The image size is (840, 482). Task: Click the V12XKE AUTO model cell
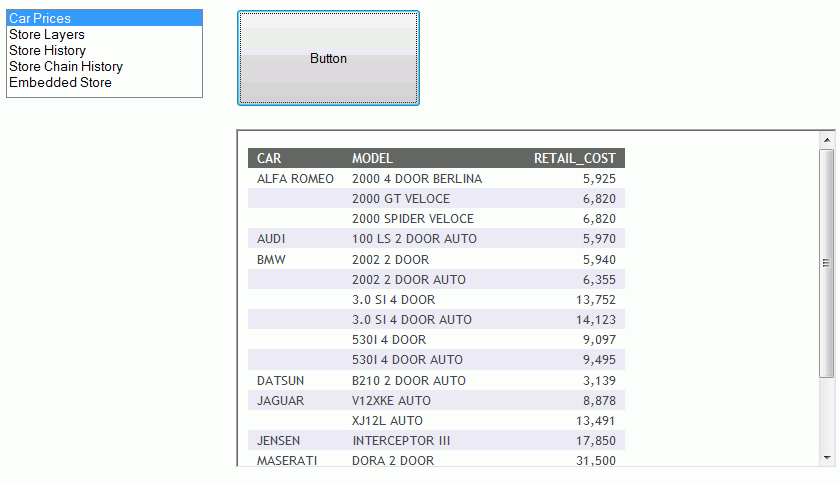tap(391, 401)
